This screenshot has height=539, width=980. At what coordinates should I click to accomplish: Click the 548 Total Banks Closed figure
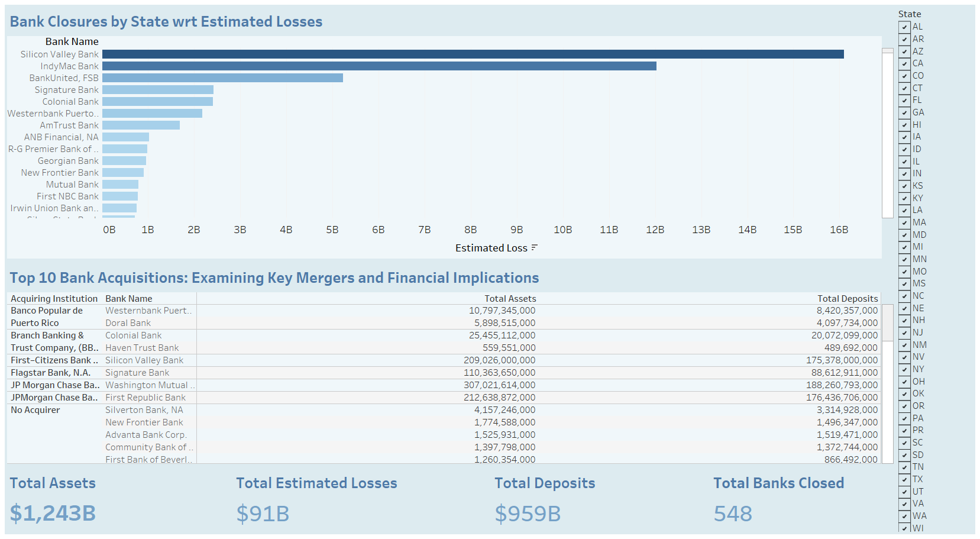(x=733, y=513)
